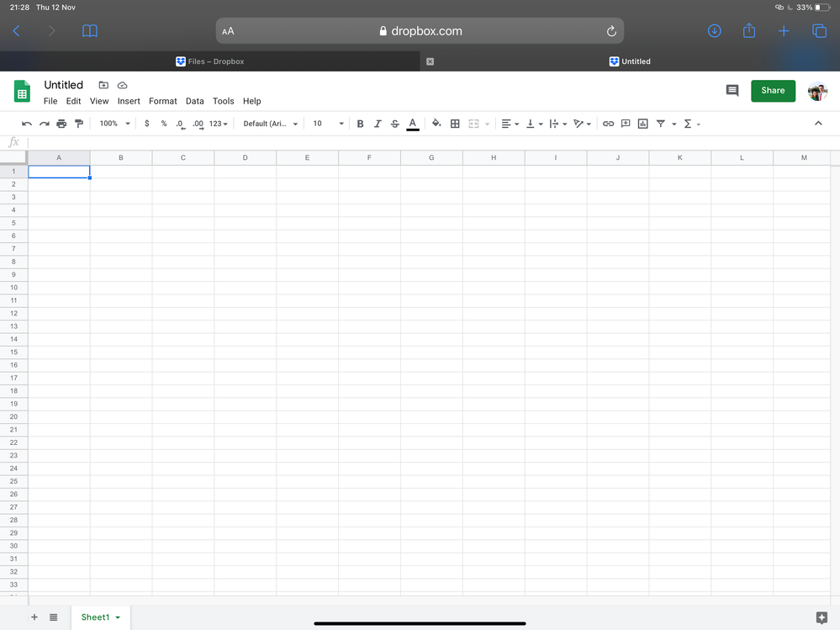Screen dimensions: 840x630
Task: Open the fill color picker
Action: pos(436,124)
